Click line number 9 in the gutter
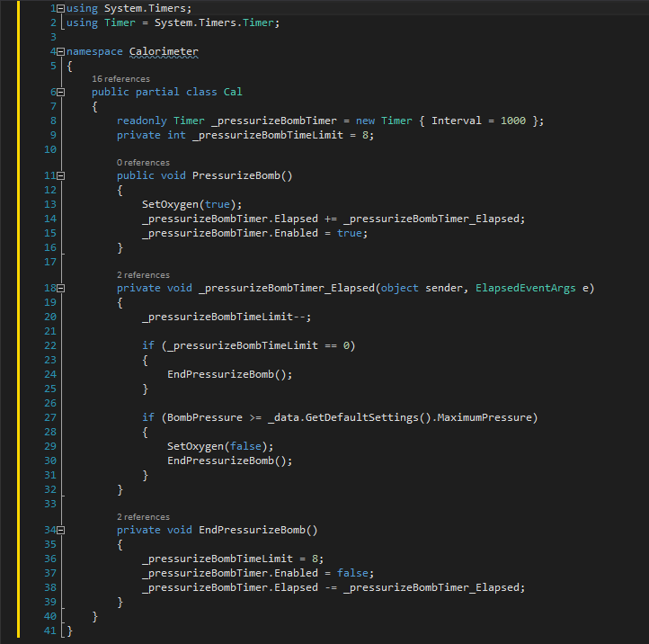This screenshot has width=649, height=644. 53,135
